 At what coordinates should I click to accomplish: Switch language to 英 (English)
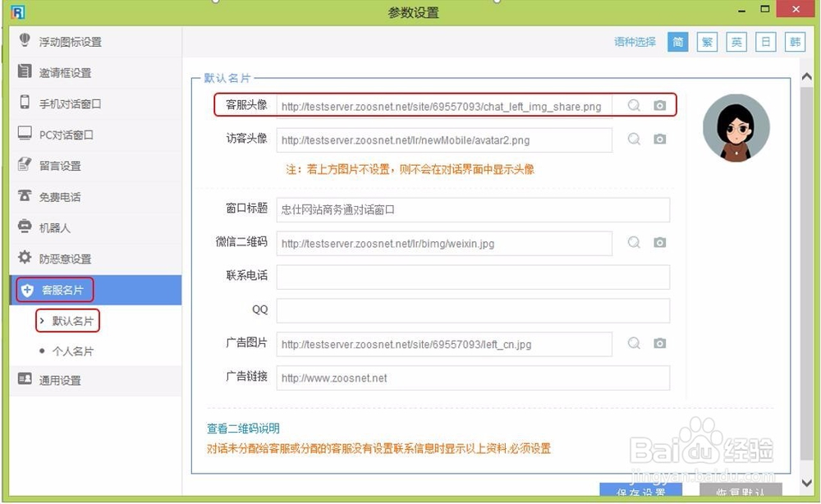point(736,42)
